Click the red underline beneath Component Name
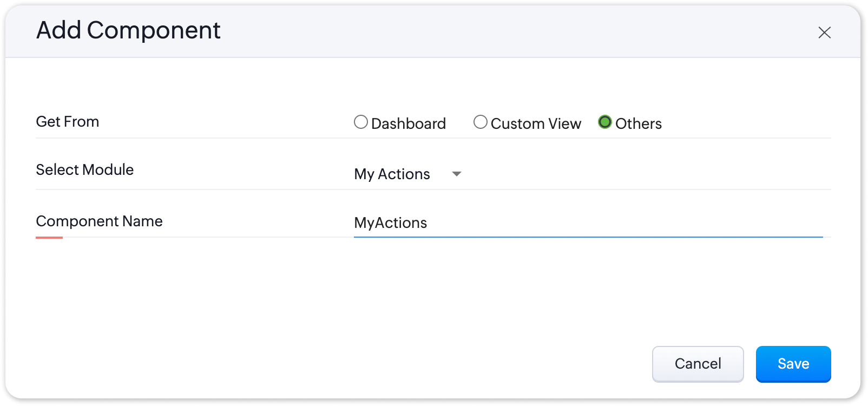This screenshot has height=406, width=868. click(x=49, y=237)
